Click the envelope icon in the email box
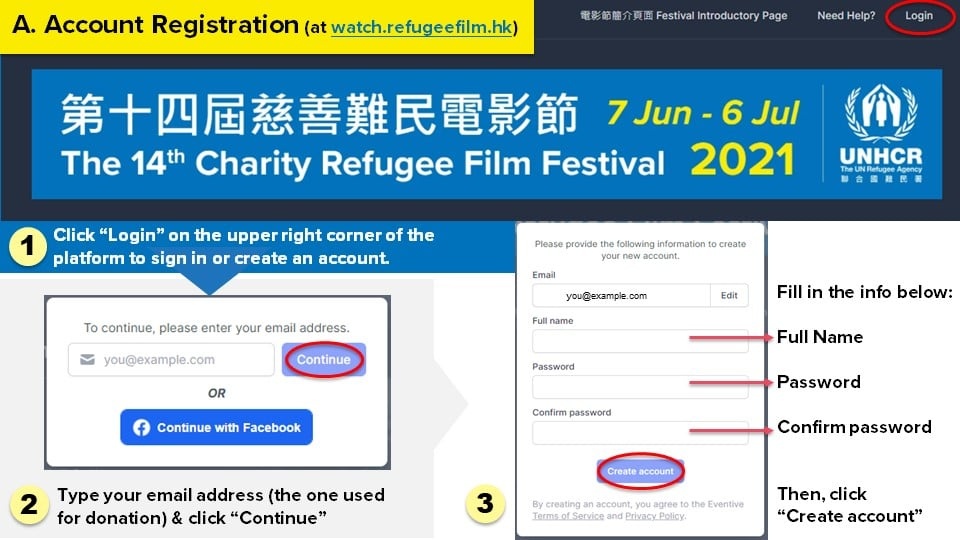This screenshot has width=960, height=540. click(x=86, y=360)
